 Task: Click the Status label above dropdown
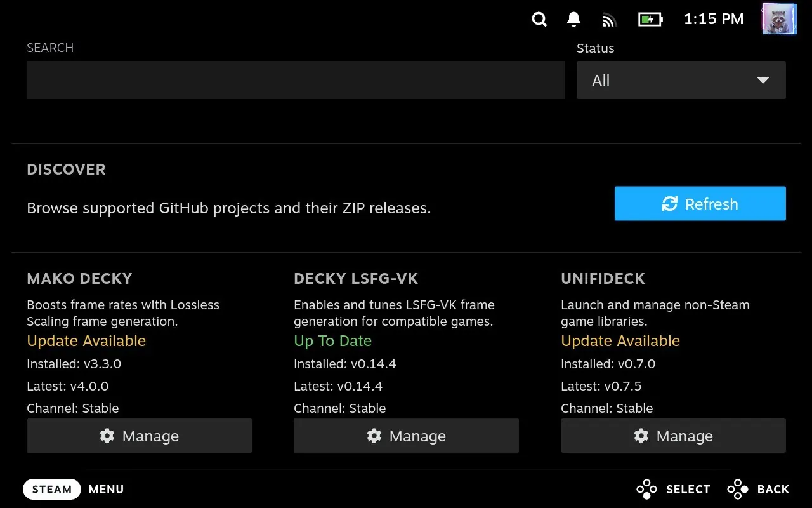tap(595, 48)
